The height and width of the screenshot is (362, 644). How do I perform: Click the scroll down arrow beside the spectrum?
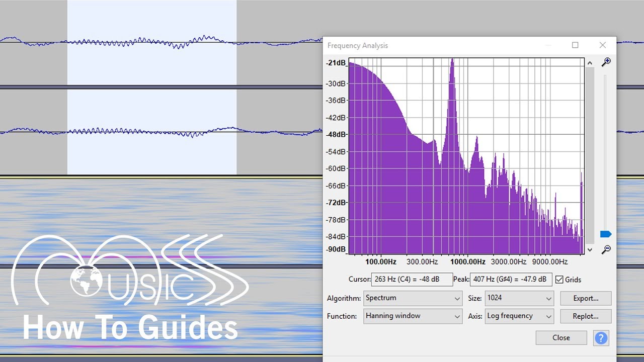tap(590, 249)
